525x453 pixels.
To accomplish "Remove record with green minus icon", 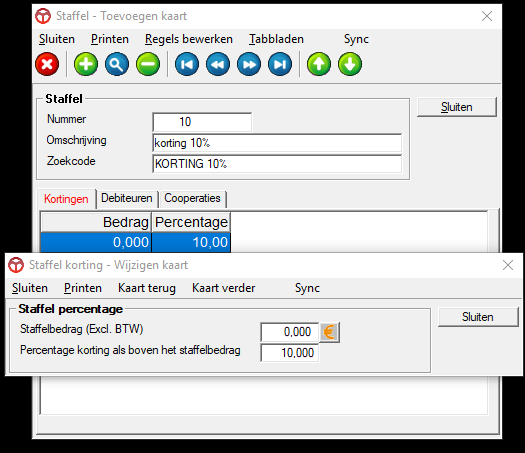I will [148, 64].
